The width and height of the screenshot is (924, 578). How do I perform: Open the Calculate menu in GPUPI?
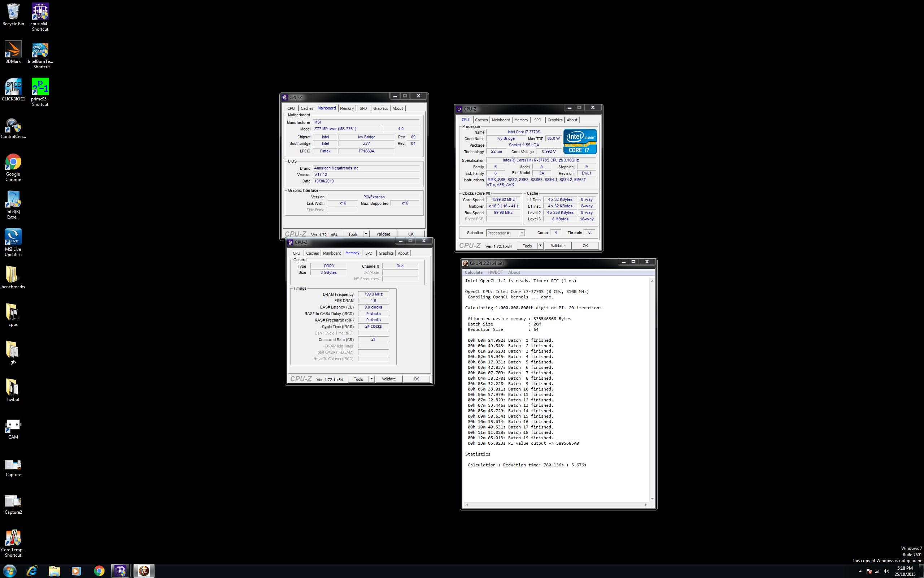click(x=474, y=272)
